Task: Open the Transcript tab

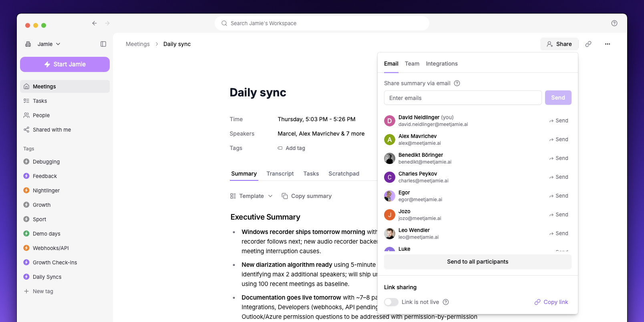Action: pos(280,174)
